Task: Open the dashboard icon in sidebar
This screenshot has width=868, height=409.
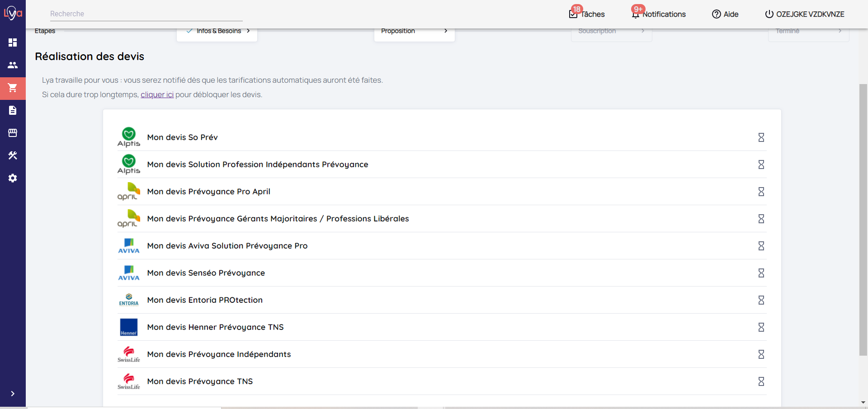Action: [13, 42]
